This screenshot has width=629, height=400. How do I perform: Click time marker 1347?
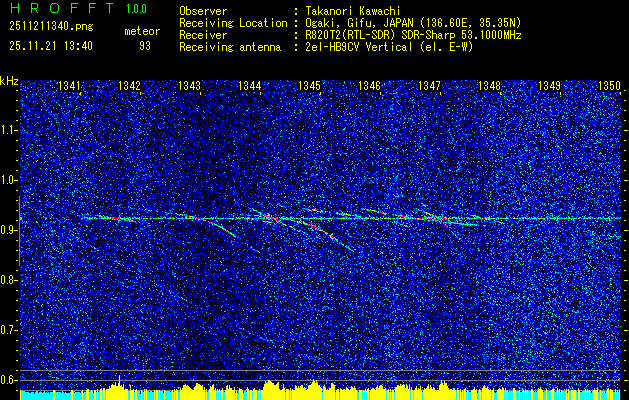click(x=430, y=86)
